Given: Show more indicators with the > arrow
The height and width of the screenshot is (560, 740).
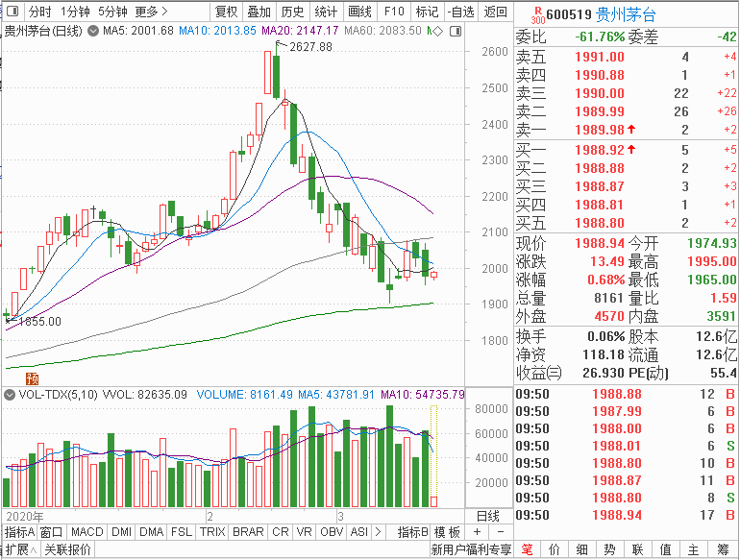Looking at the screenshot, I should pos(378,532).
